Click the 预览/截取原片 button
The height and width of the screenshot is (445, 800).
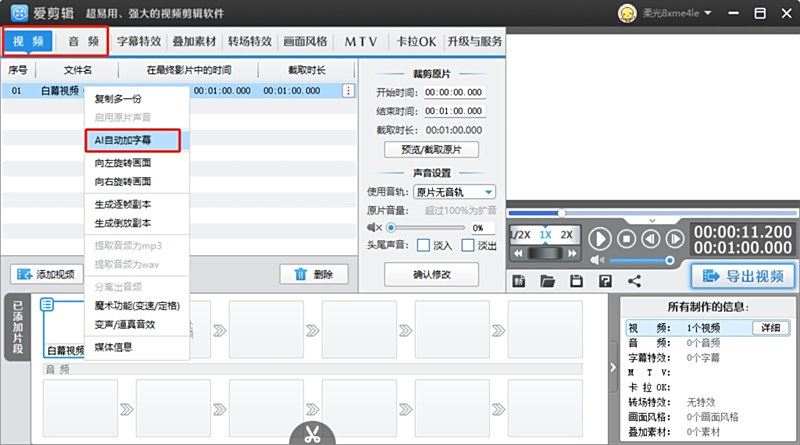point(431,150)
